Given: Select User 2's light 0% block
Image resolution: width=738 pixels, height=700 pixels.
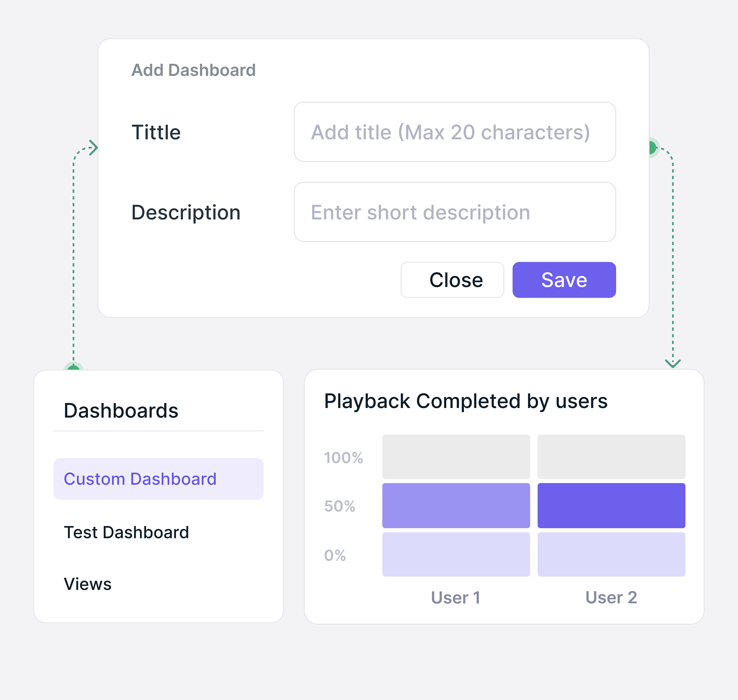Looking at the screenshot, I should 611,554.
